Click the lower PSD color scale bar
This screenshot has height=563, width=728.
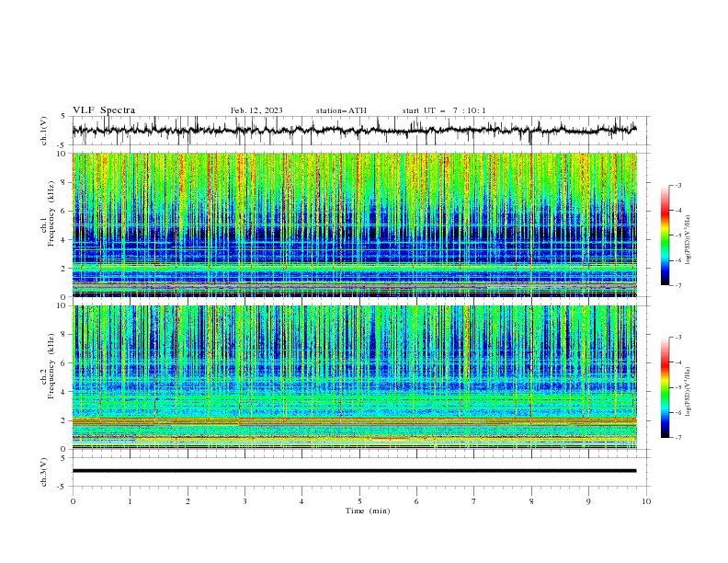pyautogui.click(x=665, y=387)
